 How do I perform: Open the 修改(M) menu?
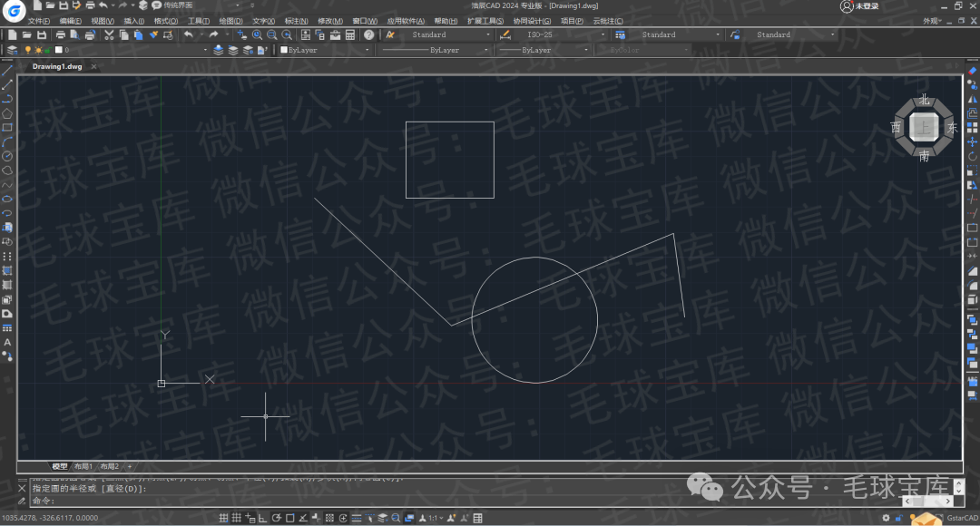pyautogui.click(x=330, y=21)
